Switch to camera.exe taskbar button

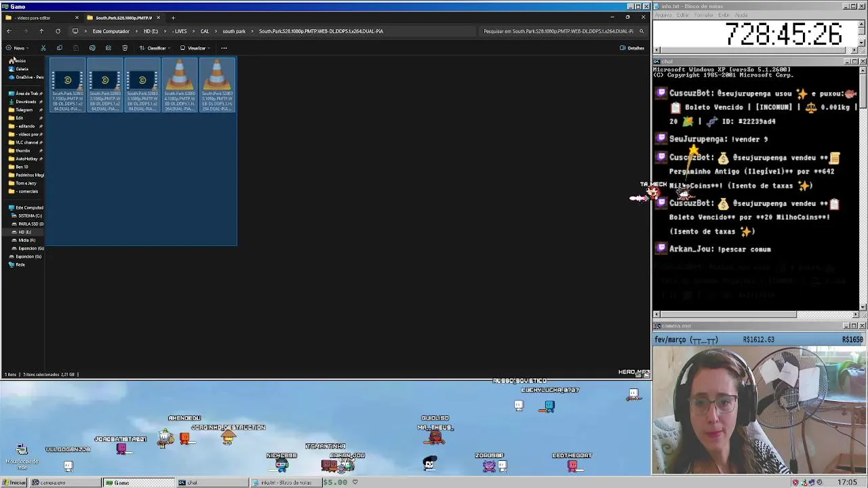pos(66,483)
